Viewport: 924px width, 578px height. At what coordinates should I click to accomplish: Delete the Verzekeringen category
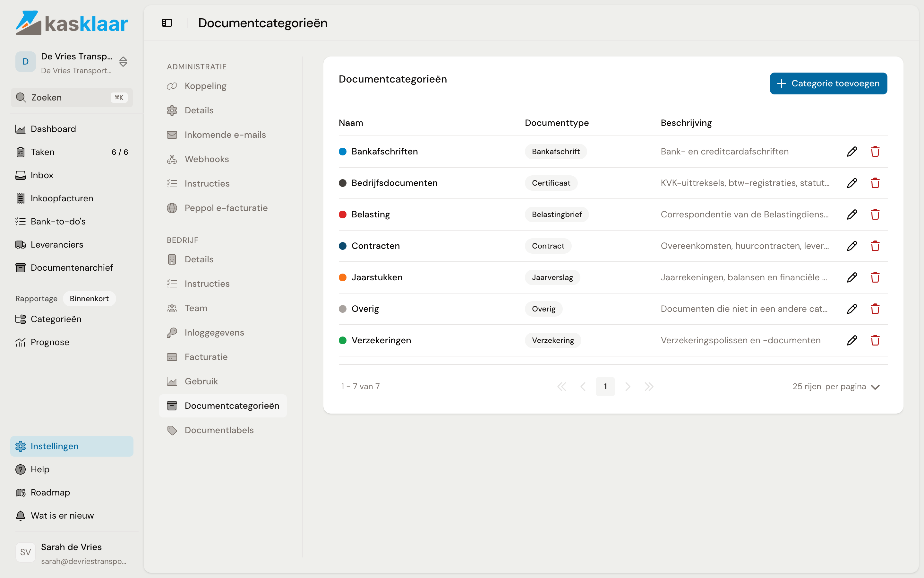tap(875, 340)
